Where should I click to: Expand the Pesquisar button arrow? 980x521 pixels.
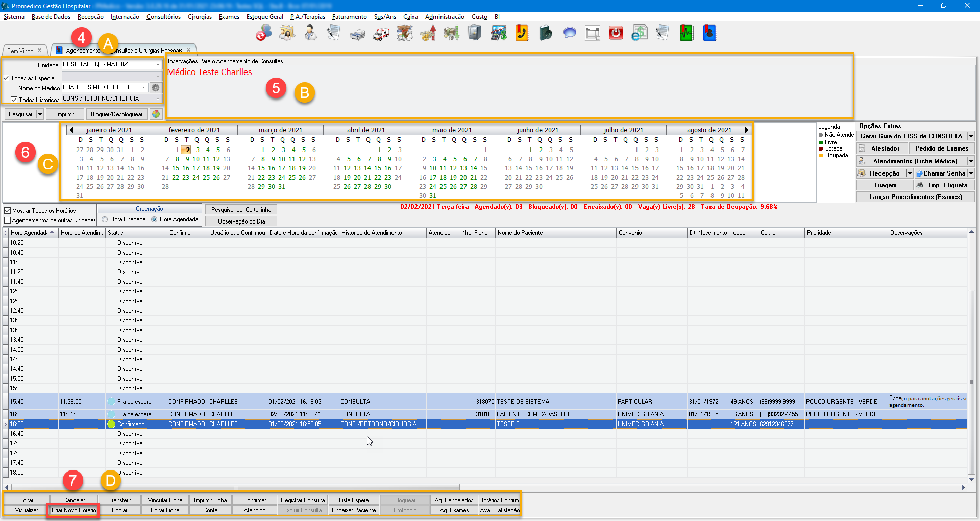(40, 114)
